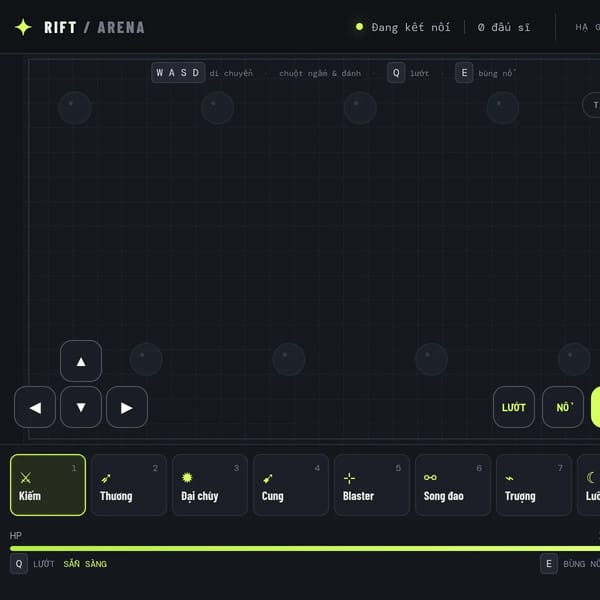Image resolution: width=600 pixels, height=600 pixels.
Task: Click the crossed swords Kiếm icon
Action: pos(26,478)
